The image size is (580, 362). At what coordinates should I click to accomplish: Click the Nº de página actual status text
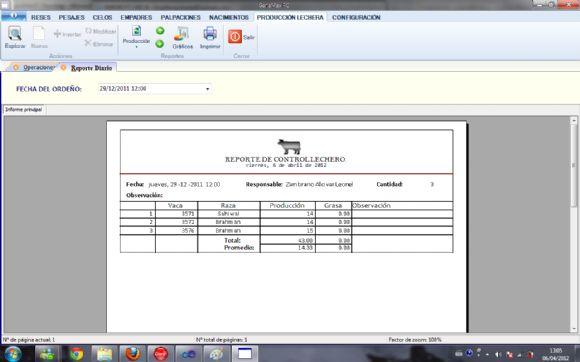pyautogui.click(x=29, y=339)
